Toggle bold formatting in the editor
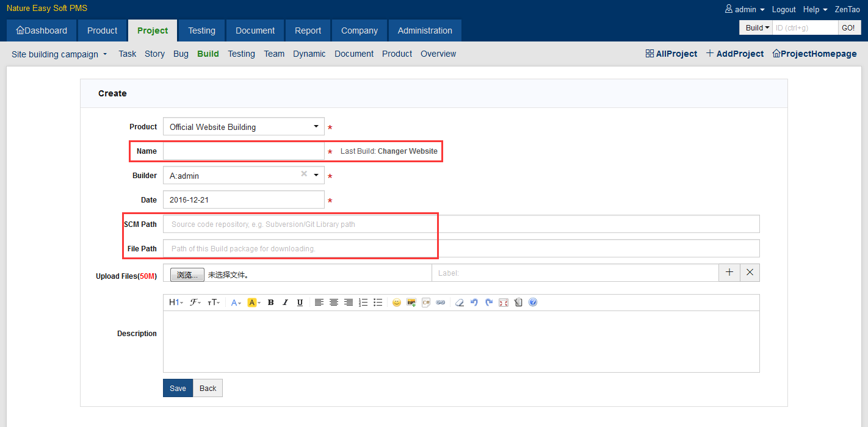868x427 pixels. point(270,303)
